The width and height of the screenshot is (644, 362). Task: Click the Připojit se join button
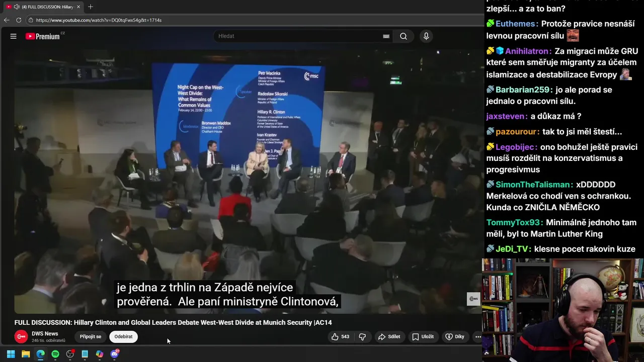[91, 337]
